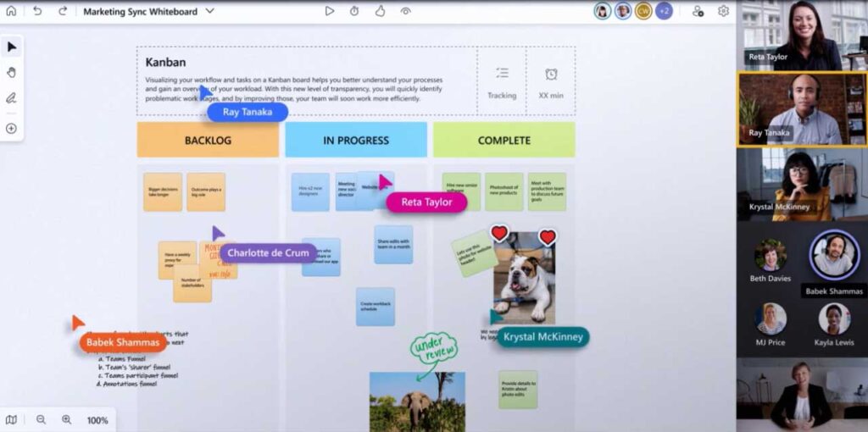This screenshot has width=868, height=432.
Task: Select the BACKLOG column header
Action: click(209, 140)
